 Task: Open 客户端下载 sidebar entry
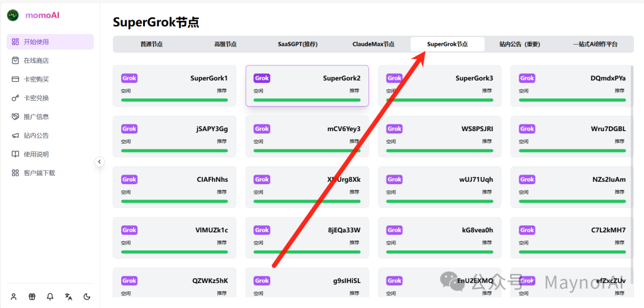click(50, 173)
